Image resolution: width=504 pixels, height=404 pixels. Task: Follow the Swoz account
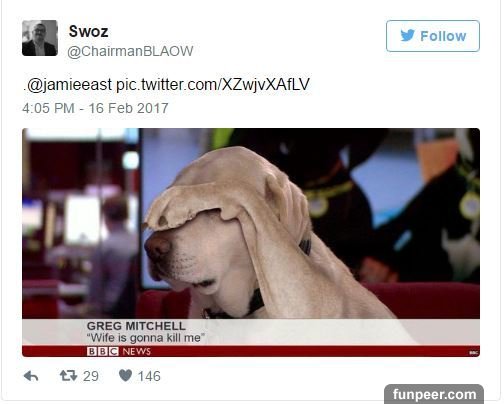pyautogui.click(x=433, y=36)
